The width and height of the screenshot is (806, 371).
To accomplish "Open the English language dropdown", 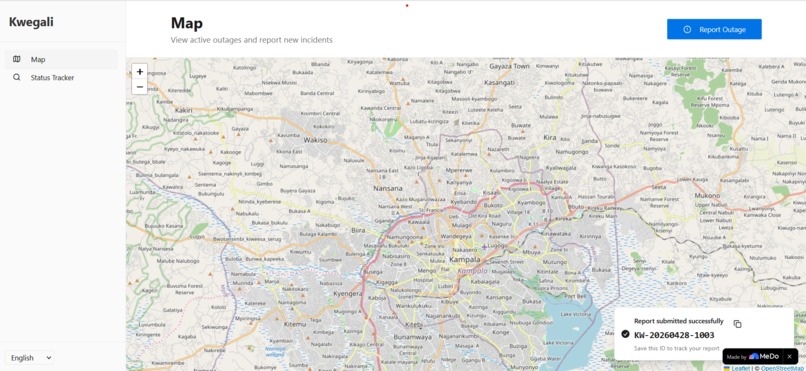I will coord(29,358).
